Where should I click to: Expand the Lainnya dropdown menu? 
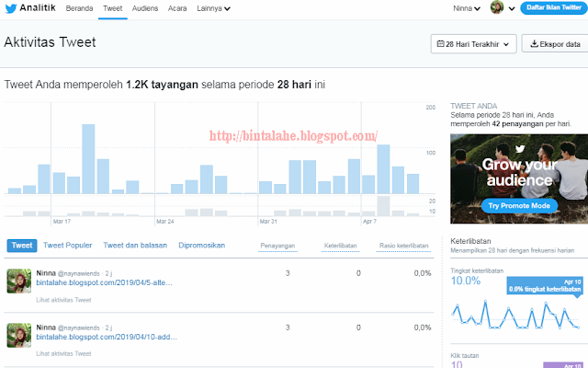click(x=213, y=8)
